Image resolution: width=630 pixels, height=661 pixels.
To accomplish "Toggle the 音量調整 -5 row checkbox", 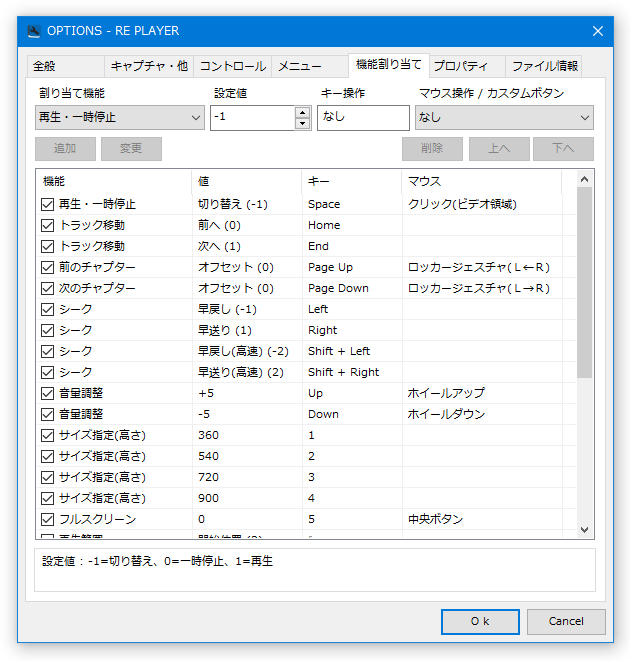I will click(48, 414).
